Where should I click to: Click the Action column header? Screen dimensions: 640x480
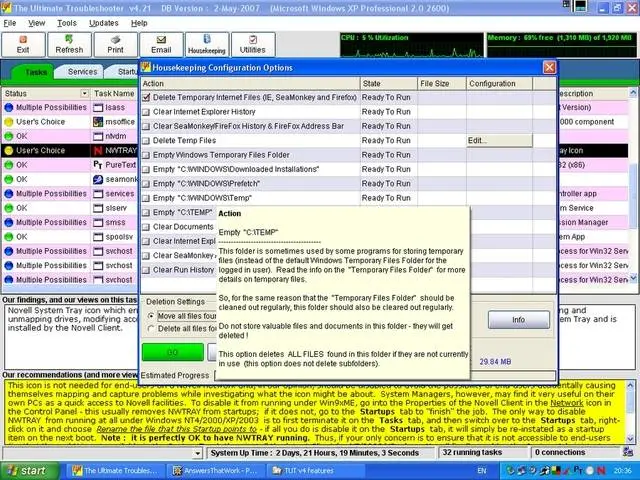click(x=250, y=83)
